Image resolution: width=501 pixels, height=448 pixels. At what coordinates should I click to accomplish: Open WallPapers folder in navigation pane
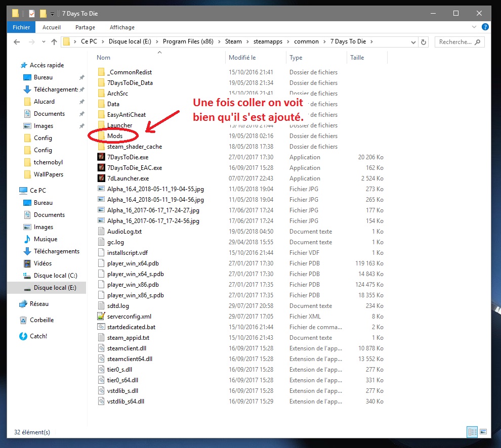tap(48, 174)
